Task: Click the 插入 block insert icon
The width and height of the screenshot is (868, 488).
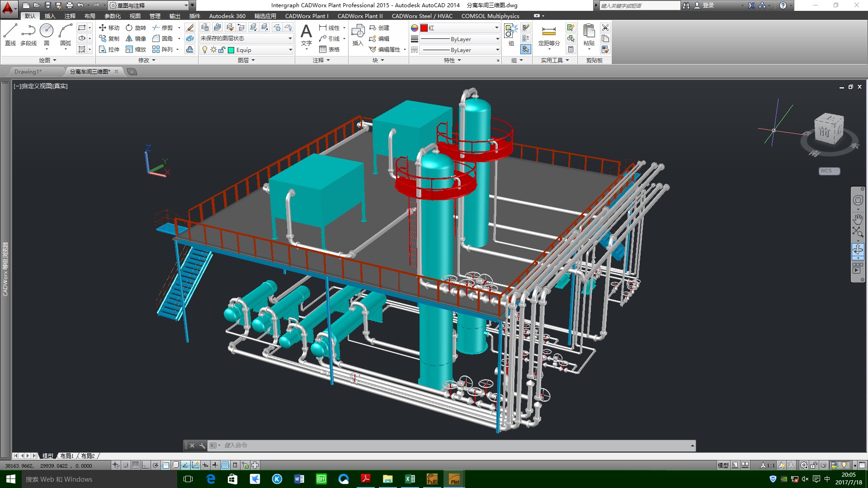Action: (358, 35)
